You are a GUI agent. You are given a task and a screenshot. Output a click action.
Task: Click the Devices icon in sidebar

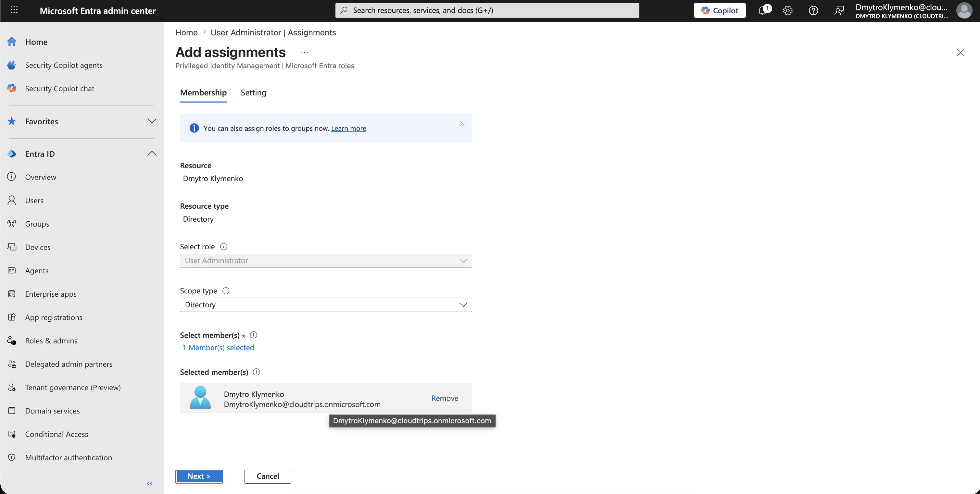[12, 247]
